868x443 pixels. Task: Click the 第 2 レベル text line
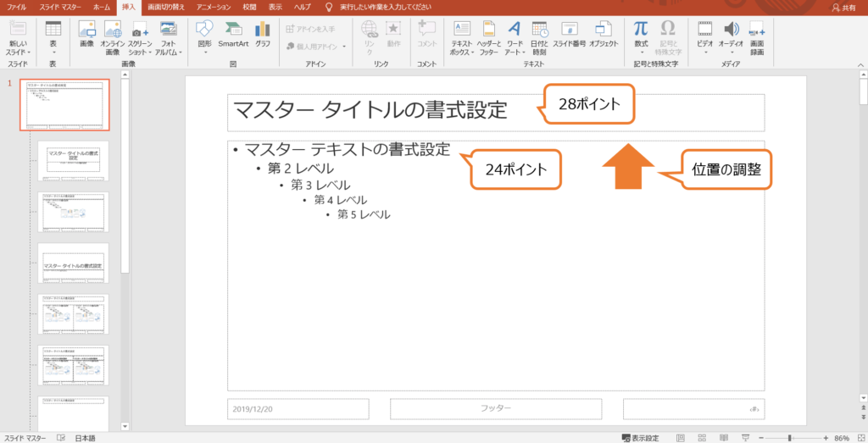click(301, 168)
